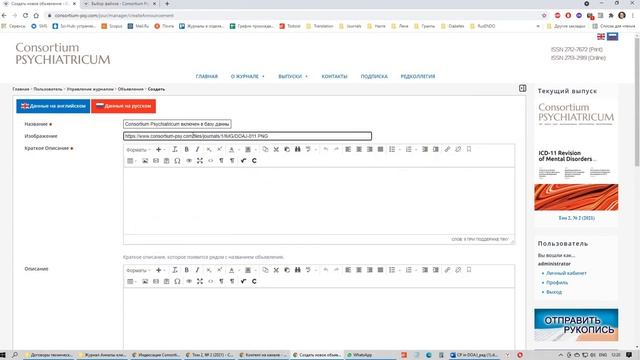Align text left in short description editor
Screen dimensions: 640x360
(348, 149)
